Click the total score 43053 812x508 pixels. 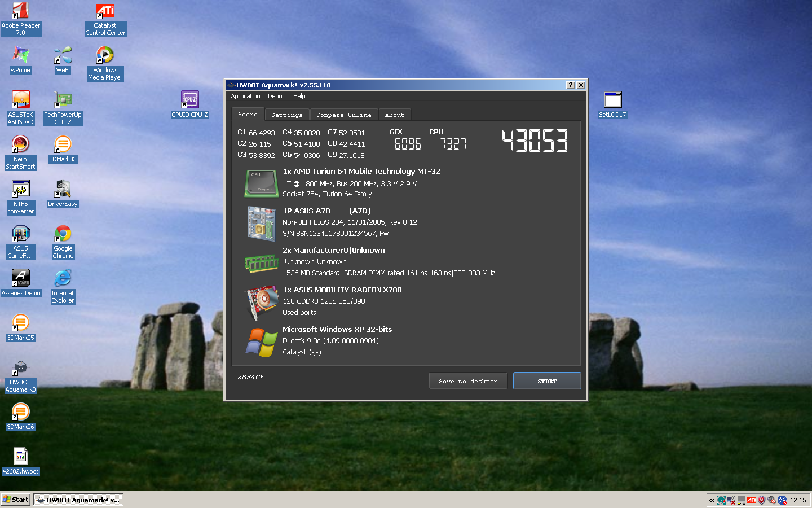pyautogui.click(x=535, y=141)
